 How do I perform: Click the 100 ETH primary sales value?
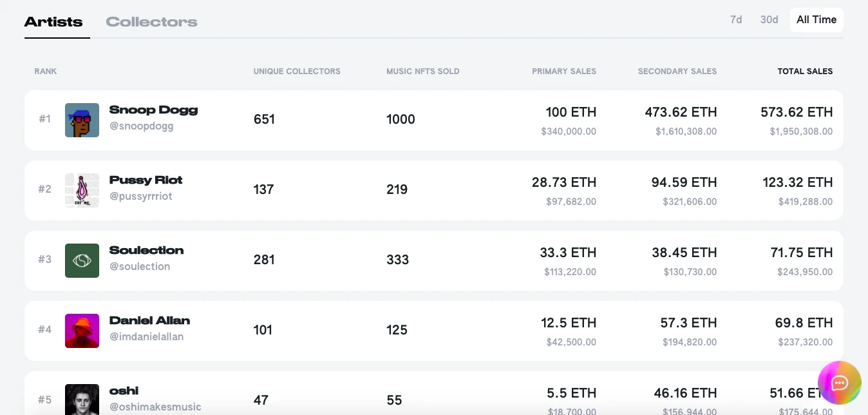click(571, 112)
